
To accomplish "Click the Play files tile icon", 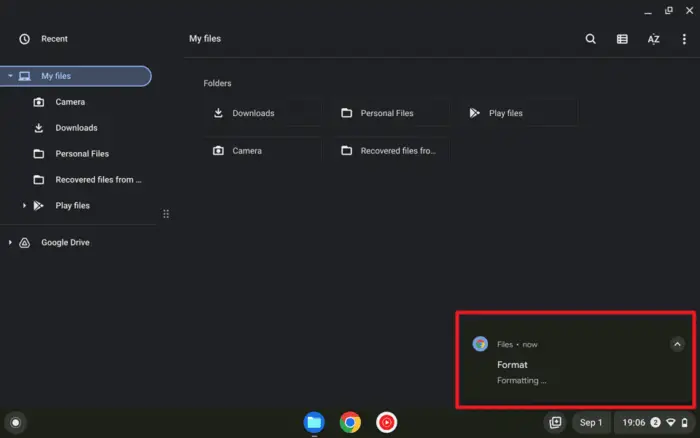I will (475, 113).
